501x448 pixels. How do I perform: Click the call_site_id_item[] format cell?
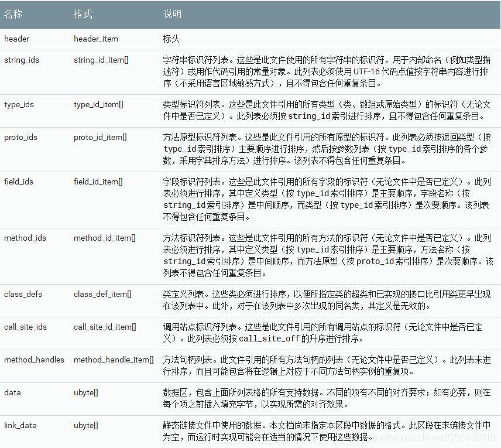(x=105, y=327)
